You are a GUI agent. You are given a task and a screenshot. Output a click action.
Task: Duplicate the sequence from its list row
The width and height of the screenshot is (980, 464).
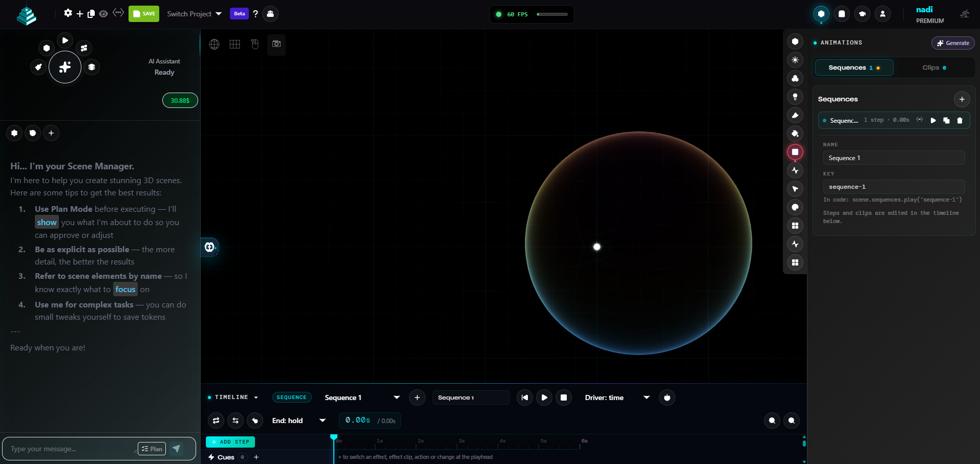[x=946, y=120]
